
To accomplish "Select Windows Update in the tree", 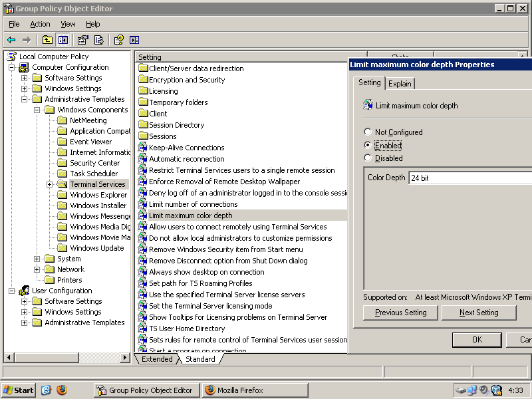I will tap(96, 248).
